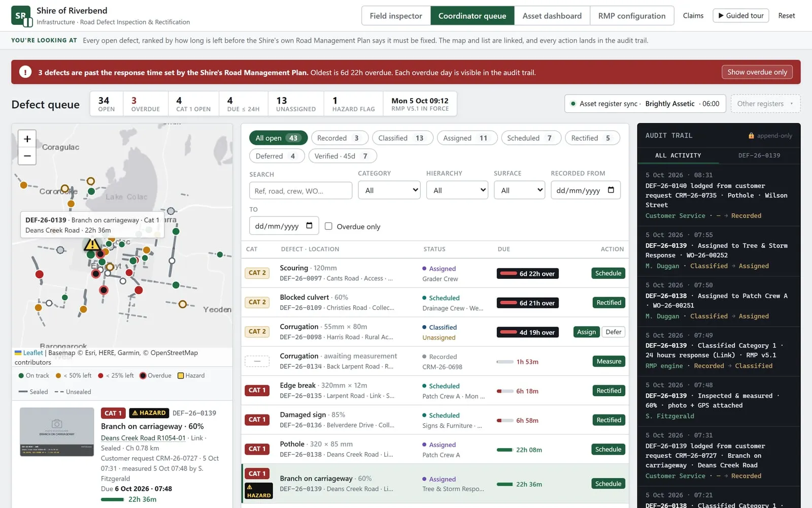Click the Show overdue only button

point(757,72)
